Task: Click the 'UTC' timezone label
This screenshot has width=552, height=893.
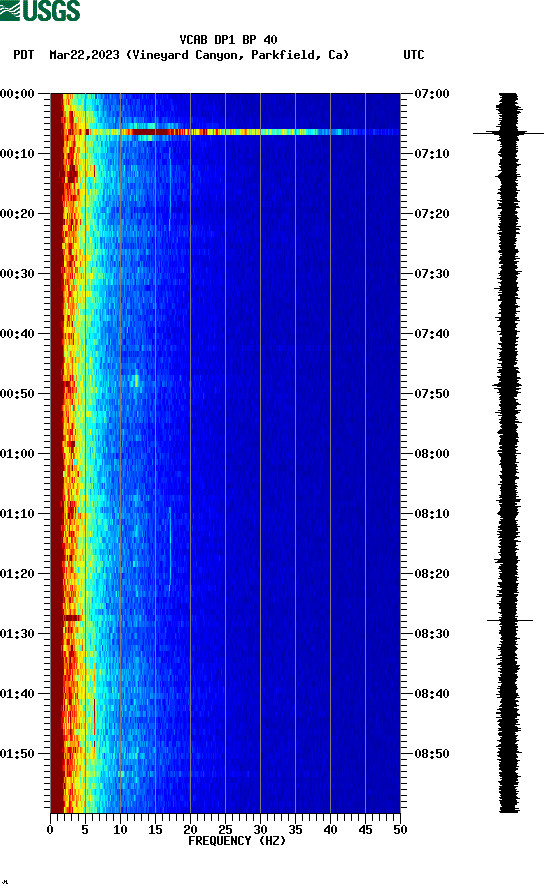Action: coord(414,55)
